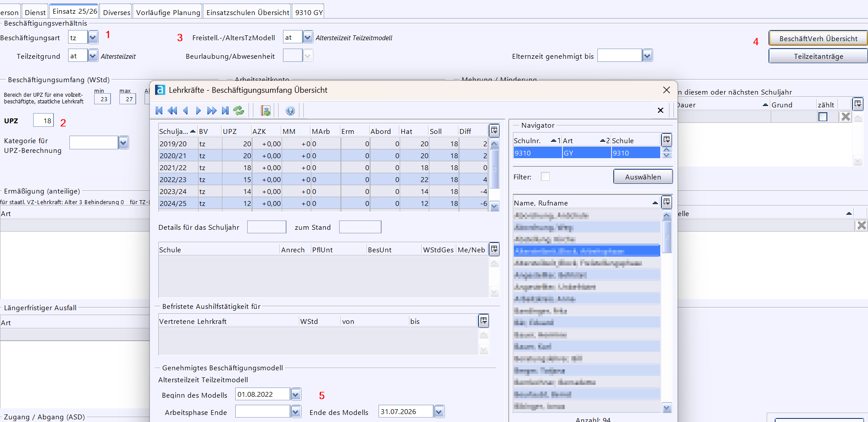Click the notebook export icon
868x422 pixels.
tap(266, 110)
